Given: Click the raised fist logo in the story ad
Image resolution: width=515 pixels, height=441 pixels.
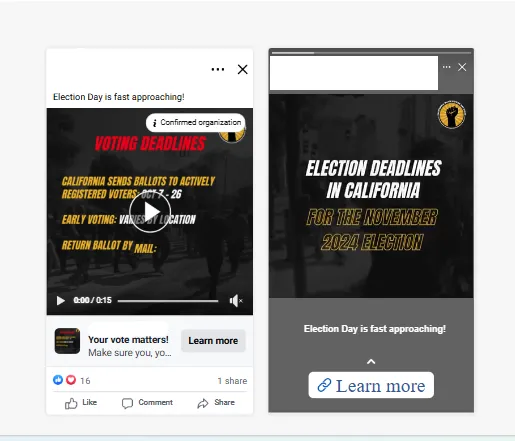Looking at the screenshot, I should 452,115.
